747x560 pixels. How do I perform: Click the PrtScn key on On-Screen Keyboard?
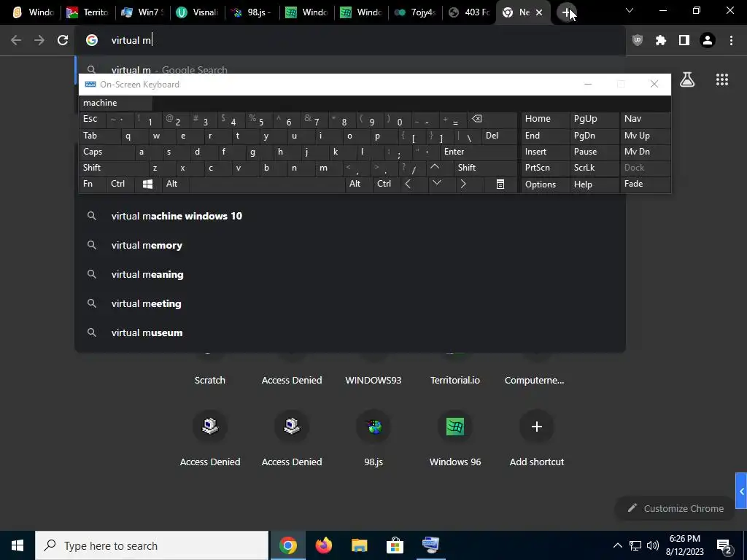(545, 168)
